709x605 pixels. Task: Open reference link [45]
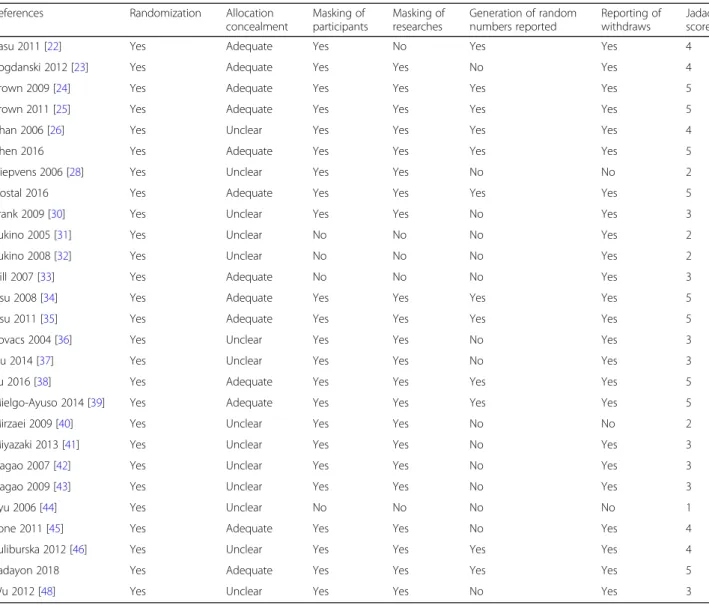click(x=55, y=528)
